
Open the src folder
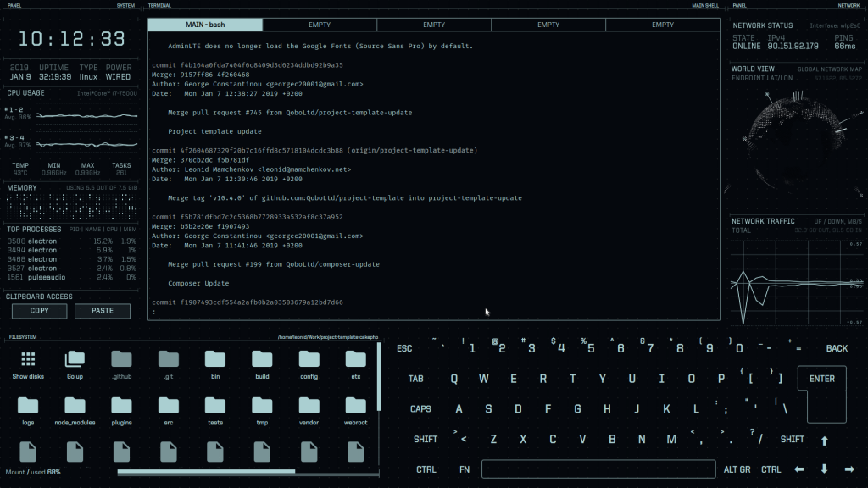(169, 411)
